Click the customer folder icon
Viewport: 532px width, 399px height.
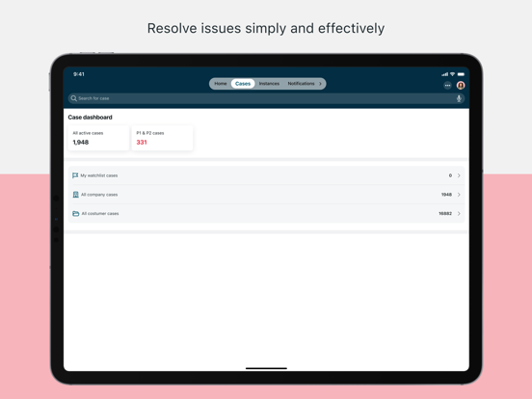tap(76, 213)
